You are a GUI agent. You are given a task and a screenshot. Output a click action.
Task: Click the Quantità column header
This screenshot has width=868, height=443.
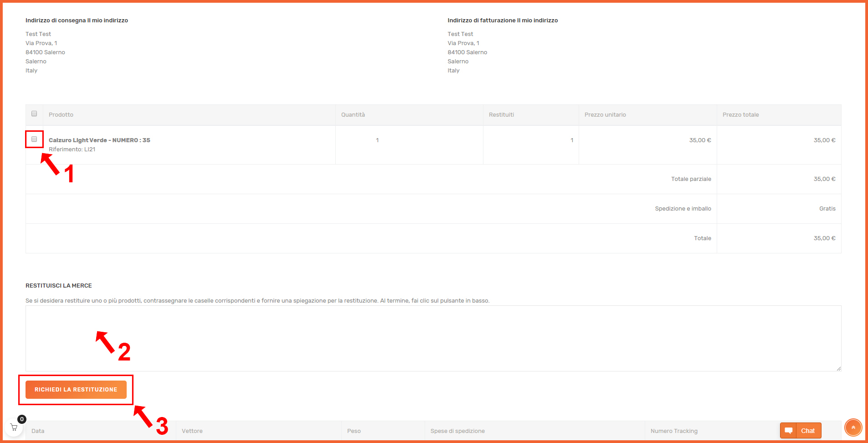tap(353, 115)
